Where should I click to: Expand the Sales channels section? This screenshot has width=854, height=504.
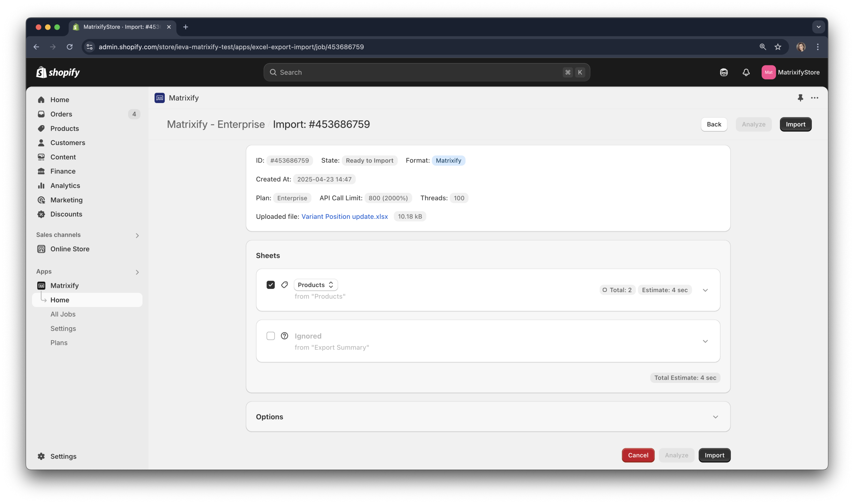tap(137, 235)
